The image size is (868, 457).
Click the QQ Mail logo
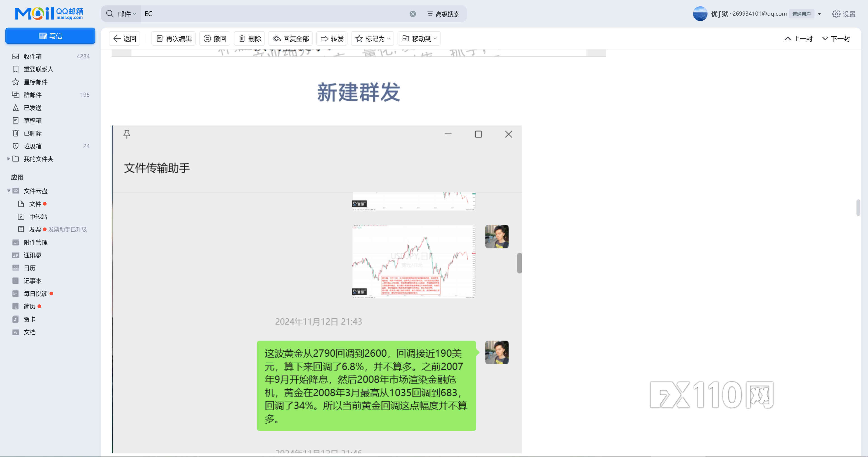click(49, 14)
